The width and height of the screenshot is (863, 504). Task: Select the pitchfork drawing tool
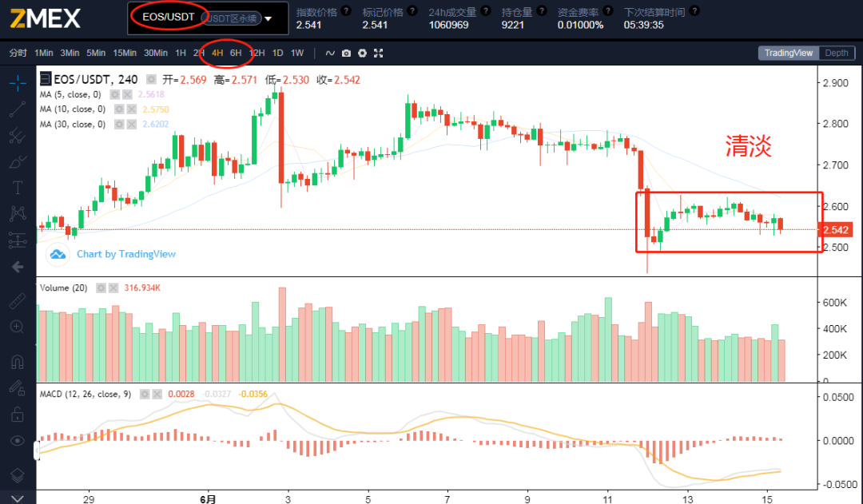pos(17,135)
